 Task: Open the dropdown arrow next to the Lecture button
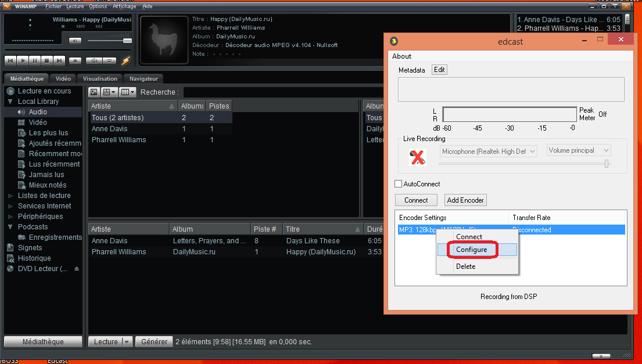pos(127,341)
